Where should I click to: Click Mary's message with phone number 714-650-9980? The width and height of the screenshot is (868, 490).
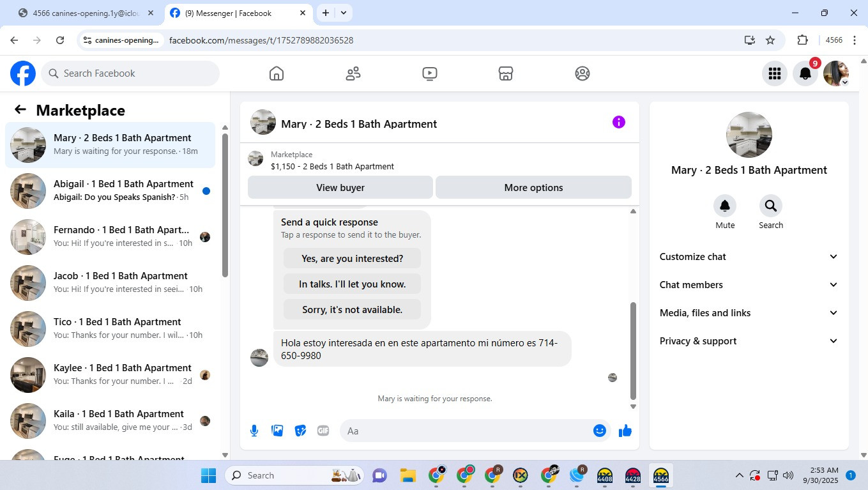click(x=422, y=349)
